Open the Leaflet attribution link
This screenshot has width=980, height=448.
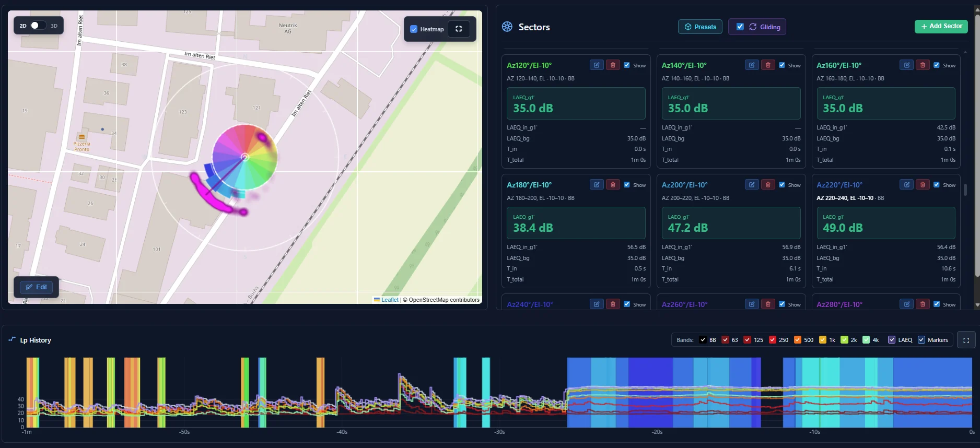389,300
